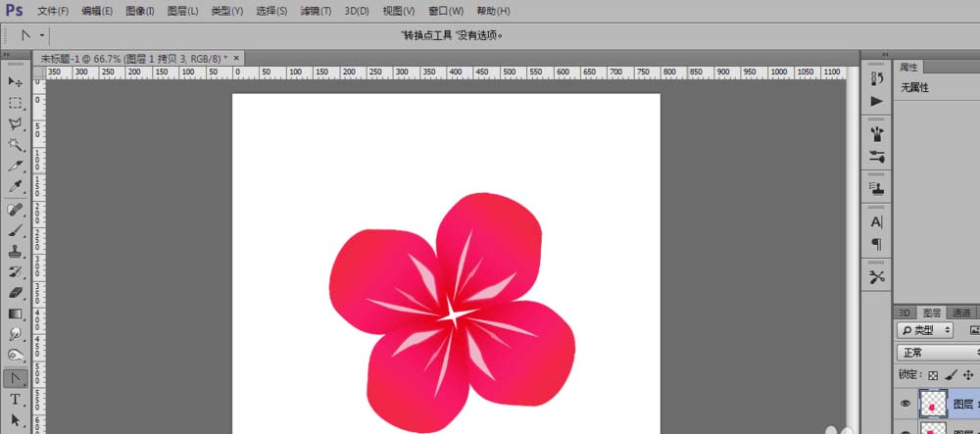Screen dimensions: 980x434
Task: Select the History Brush tool
Action: tap(15, 272)
